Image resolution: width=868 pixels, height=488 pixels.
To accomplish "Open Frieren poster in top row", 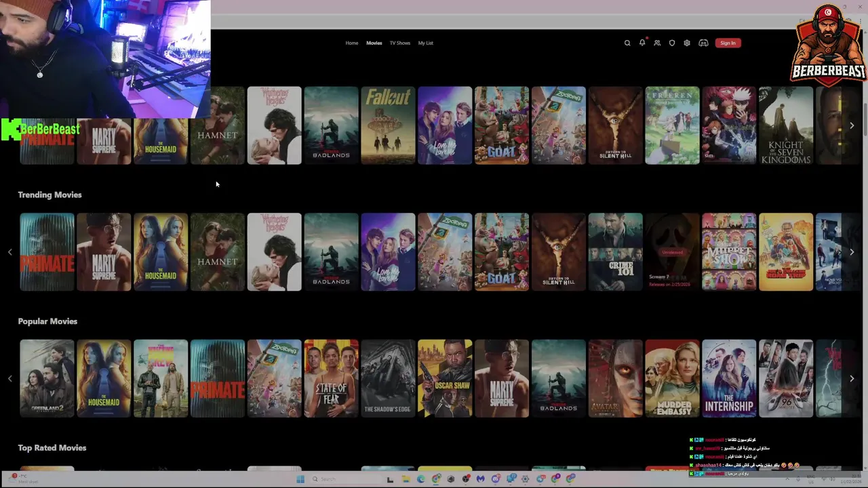I will 672,125.
